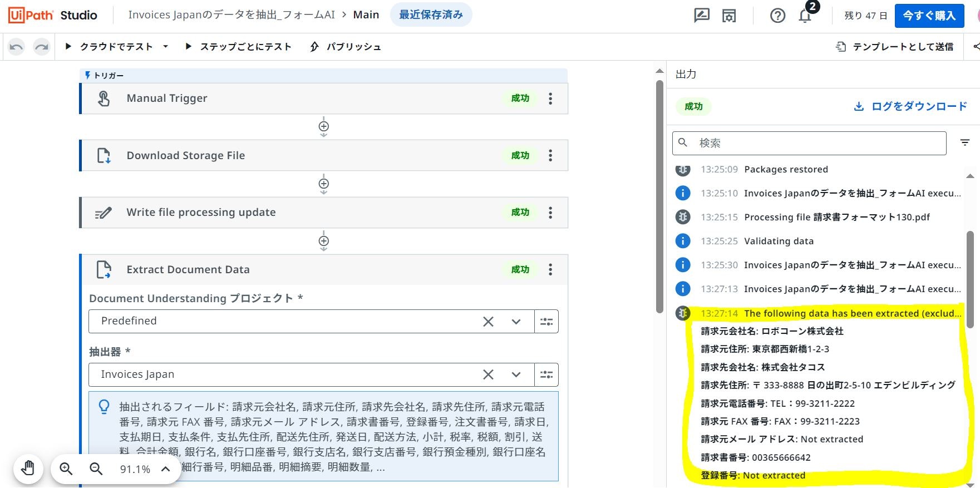980x488 pixels.
Task: Open the Manual Trigger options menu
Action: tap(550, 98)
